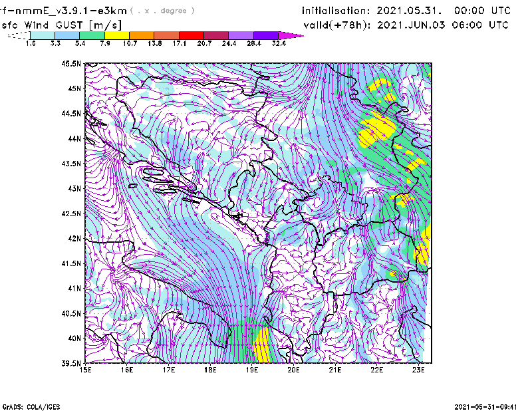Click the valid date '2021.JUN.03'
The image size is (532, 411).
(411, 25)
